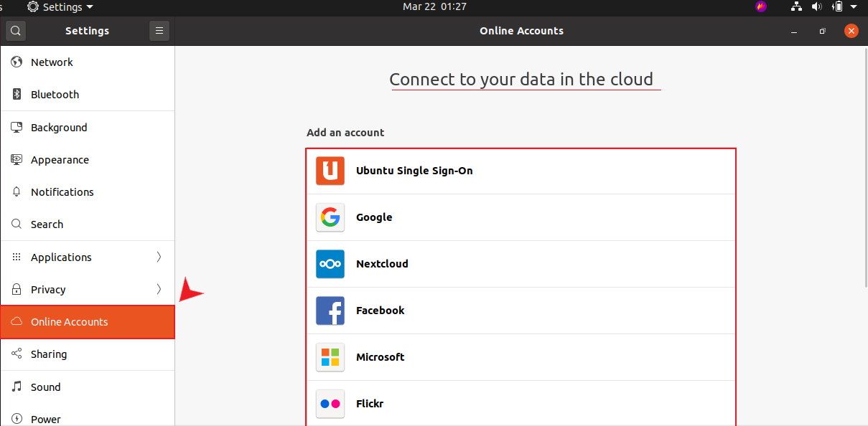Image resolution: width=868 pixels, height=426 pixels.
Task: Click the 'Connect to your data in the cloud' heading
Action: pyautogui.click(x=521, y=79)
